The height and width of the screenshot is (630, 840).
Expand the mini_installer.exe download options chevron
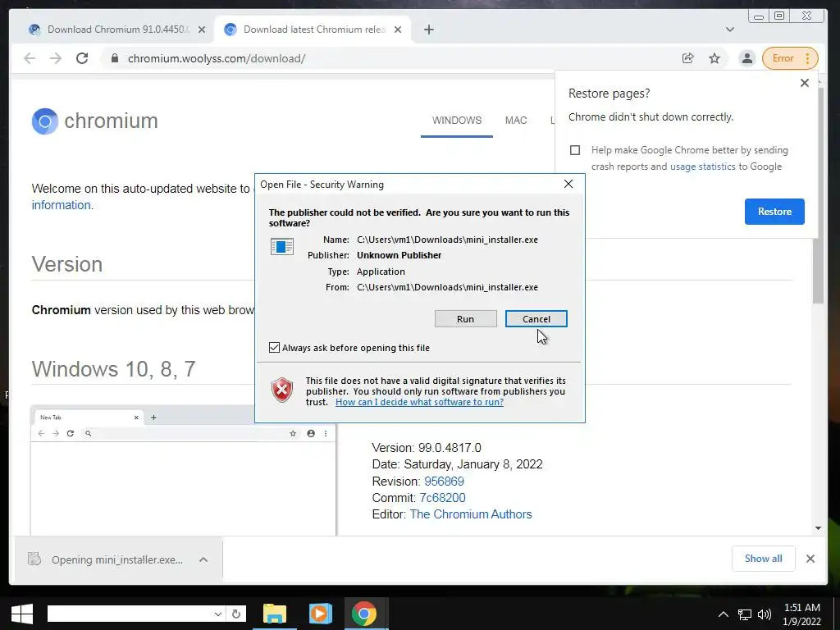point(203,559)
